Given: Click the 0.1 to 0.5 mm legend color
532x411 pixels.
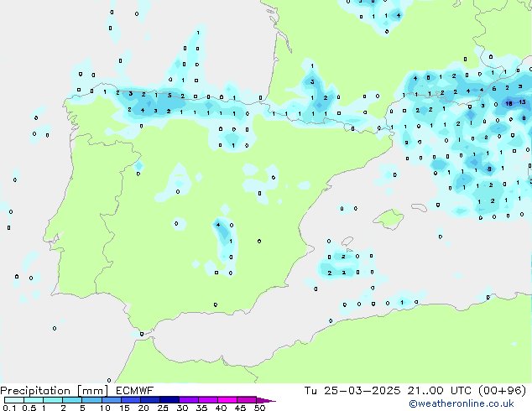Looking at the screenshot, I should (x=14, y=400).
